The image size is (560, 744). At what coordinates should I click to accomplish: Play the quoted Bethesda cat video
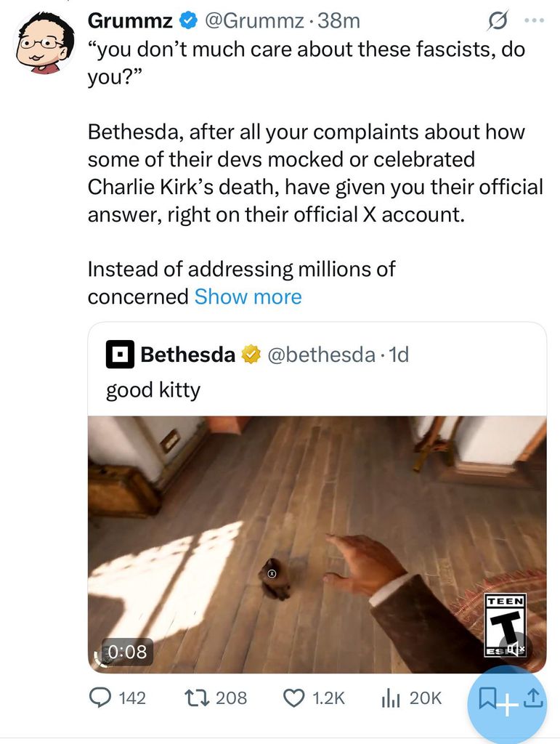coord(317,544)
